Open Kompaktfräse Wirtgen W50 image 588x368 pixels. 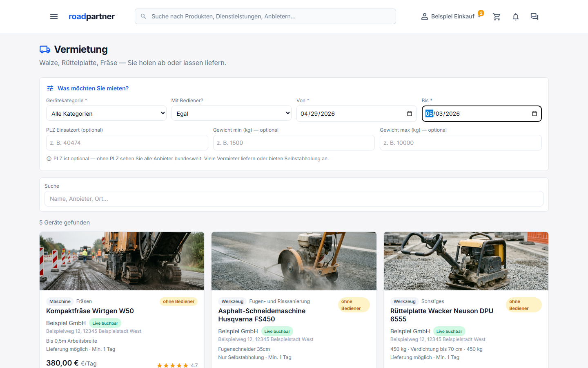pyautogui.click(x=122, y=261)
